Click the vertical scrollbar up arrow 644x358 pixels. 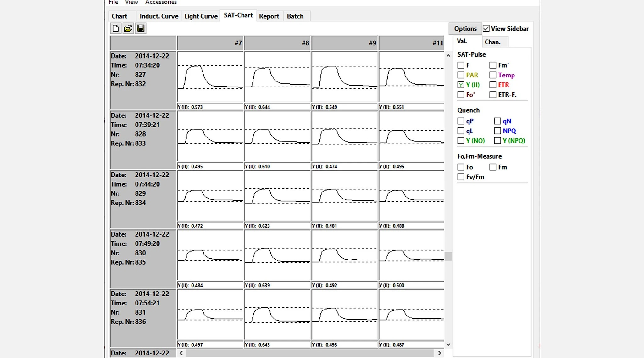pos(448,56)
